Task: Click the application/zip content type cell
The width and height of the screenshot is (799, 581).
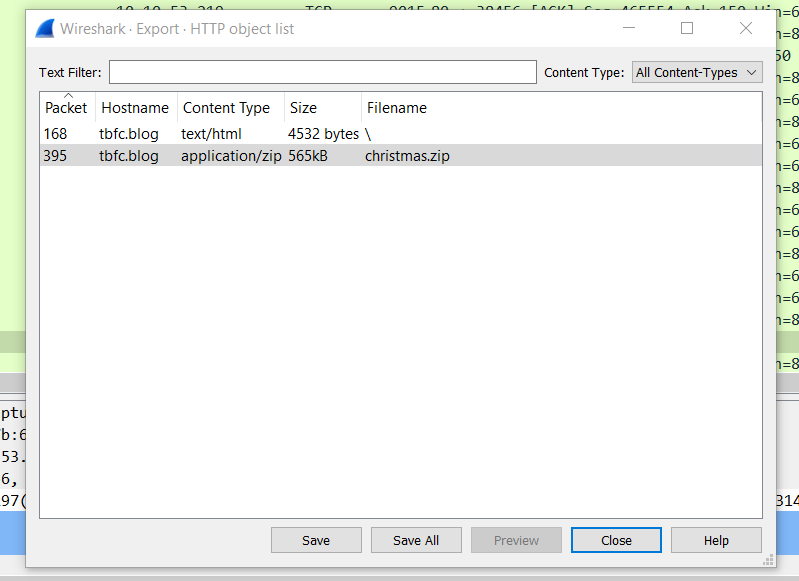Action: [x=231, y=156]
